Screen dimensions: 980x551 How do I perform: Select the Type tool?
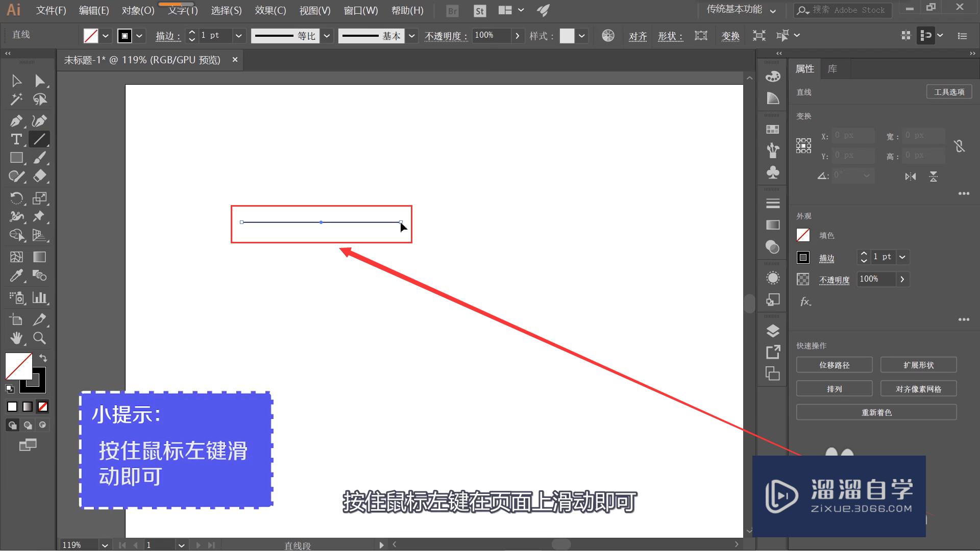(16, 139)
